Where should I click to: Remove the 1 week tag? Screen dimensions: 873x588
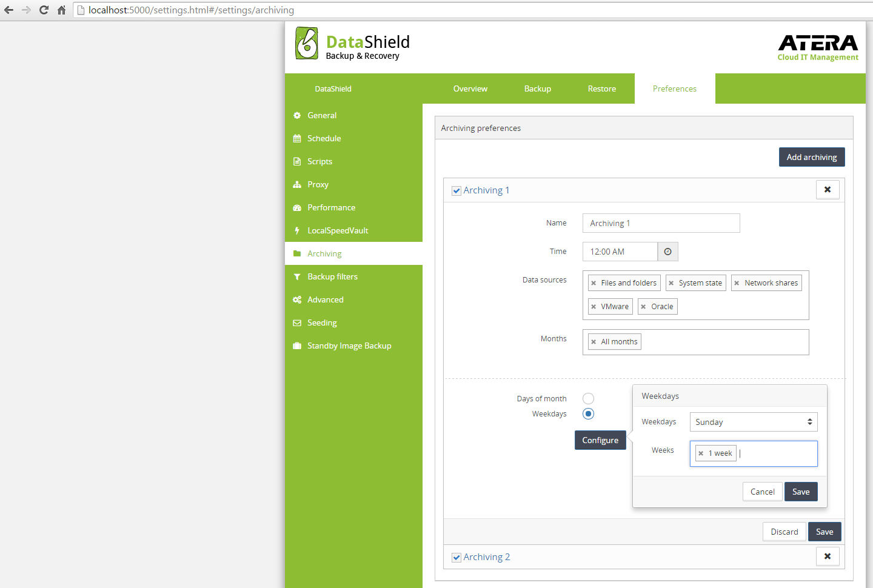click(701, 453)
